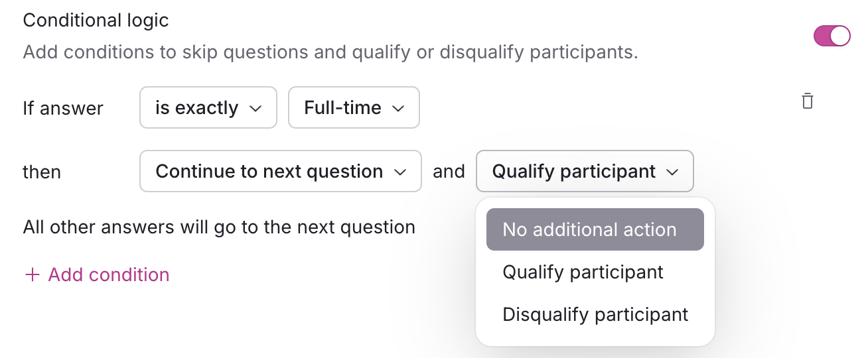Choose "Qualify participant" in the open menu

pos(583,272)
